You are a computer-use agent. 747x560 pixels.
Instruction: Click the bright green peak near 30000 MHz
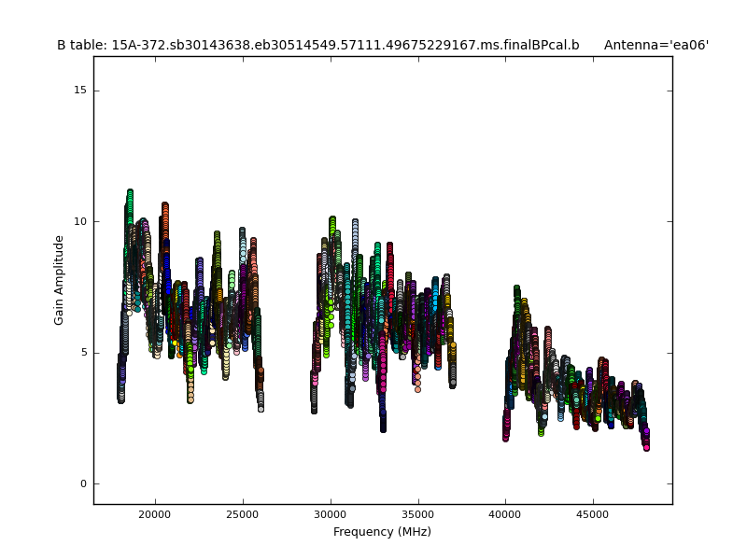click(x=332, y=220)
